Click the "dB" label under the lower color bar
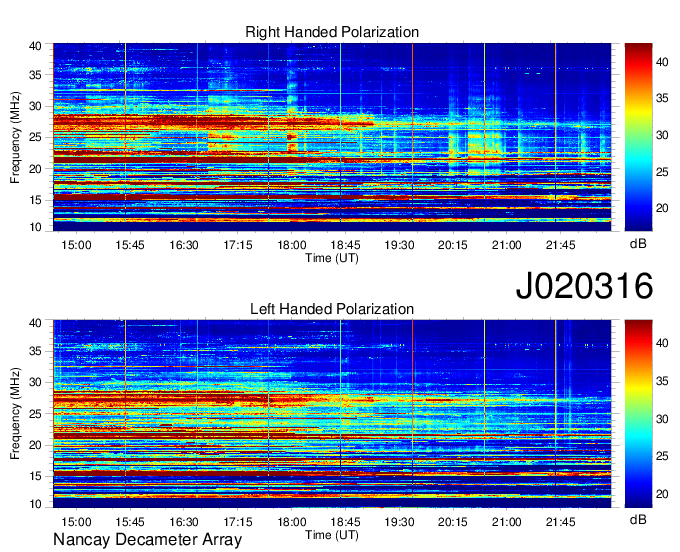 [x=638, y=519]
